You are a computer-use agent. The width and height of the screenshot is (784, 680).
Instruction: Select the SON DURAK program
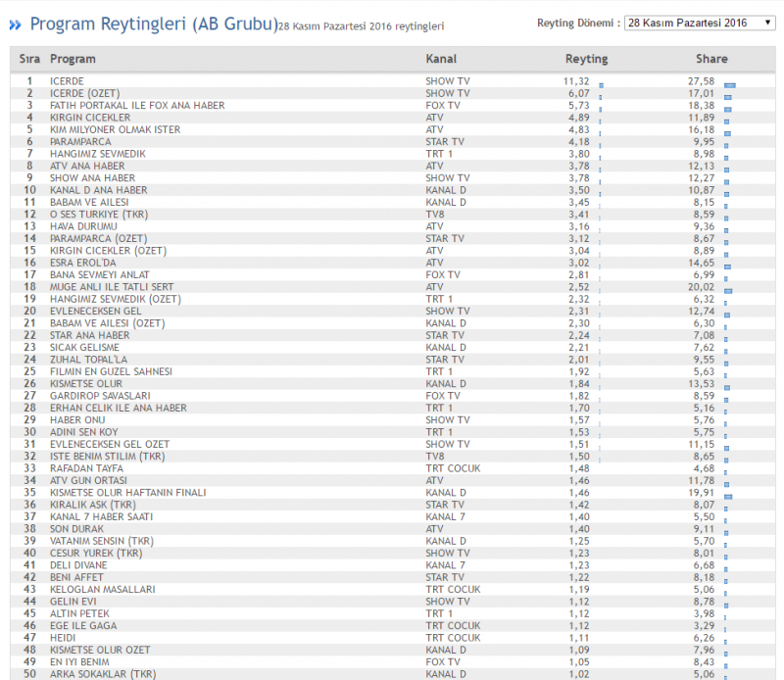(x=77, y=529)
